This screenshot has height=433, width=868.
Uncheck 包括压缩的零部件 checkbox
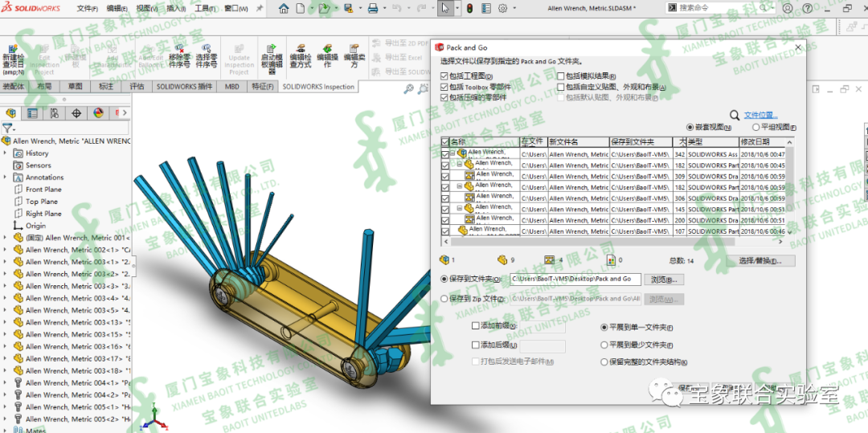coord(444,97)
